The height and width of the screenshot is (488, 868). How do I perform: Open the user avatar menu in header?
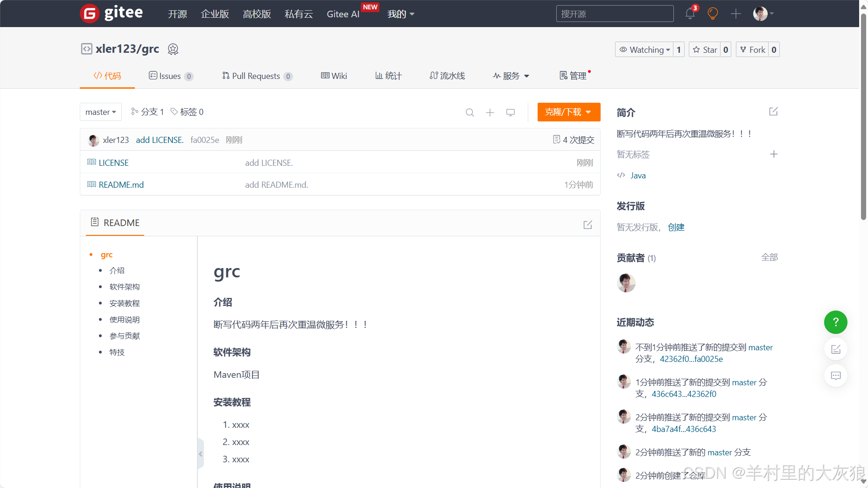pos(763,14)
